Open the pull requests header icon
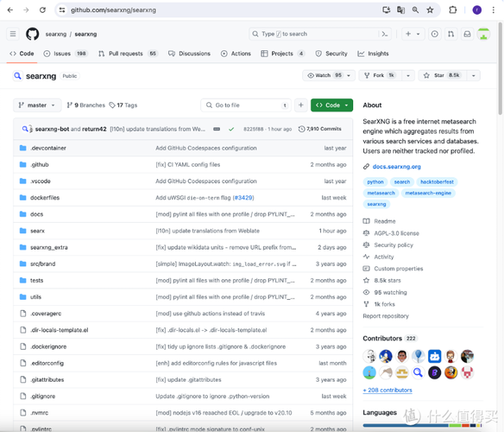This screenshot has height=432, width=504. (451, 34)
